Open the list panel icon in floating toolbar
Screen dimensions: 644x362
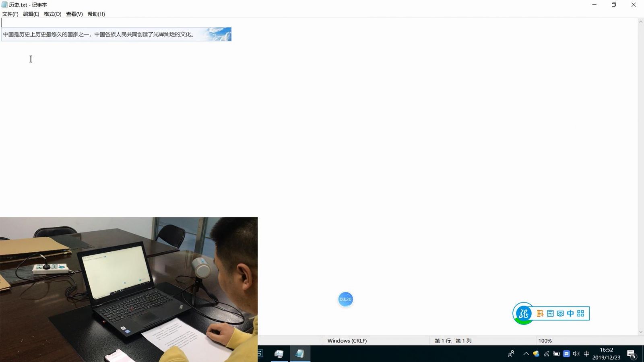(x=550, y=313)
